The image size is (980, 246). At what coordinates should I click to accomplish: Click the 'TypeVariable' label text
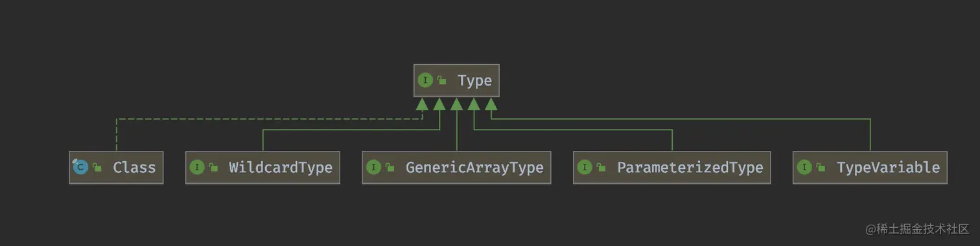pyautogui.click(x=888, y=167)
